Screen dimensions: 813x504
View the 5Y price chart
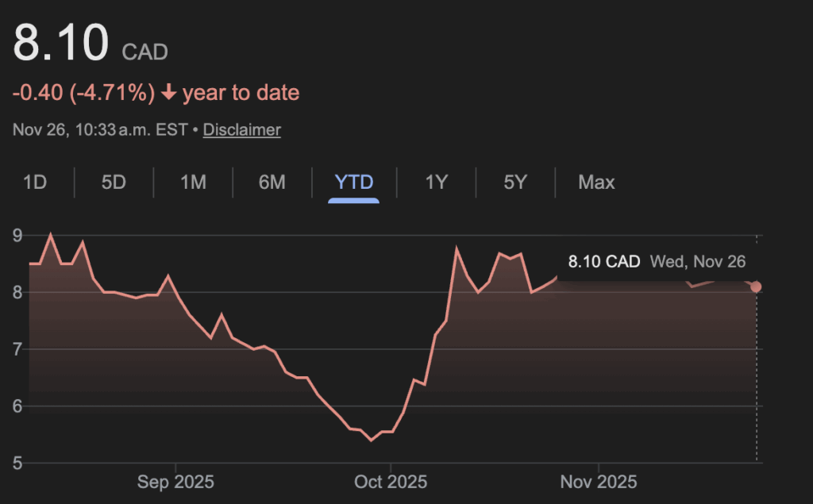pyautogui.click(x=514, y=183)
